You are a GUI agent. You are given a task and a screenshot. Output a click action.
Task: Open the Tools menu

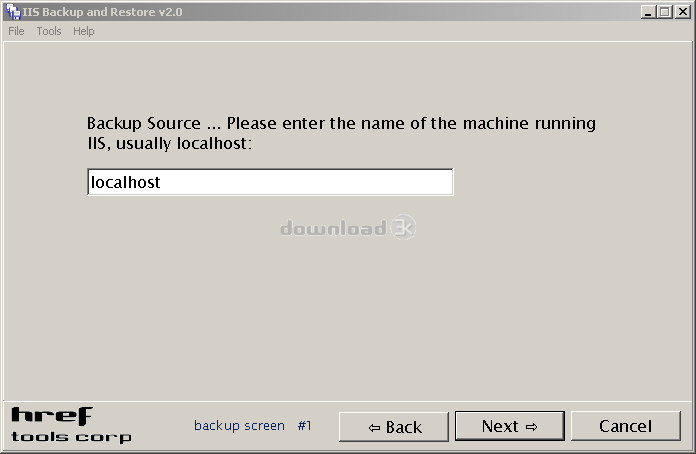49,31
